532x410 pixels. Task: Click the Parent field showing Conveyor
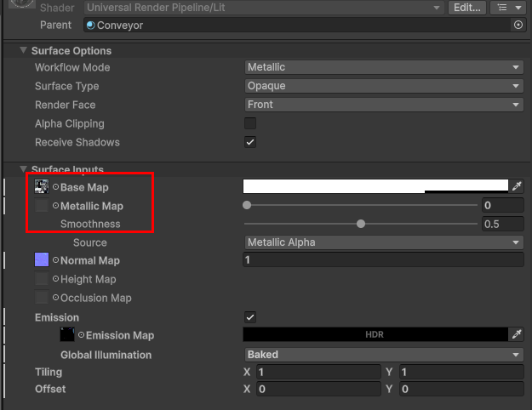click(x=297, y=26)
